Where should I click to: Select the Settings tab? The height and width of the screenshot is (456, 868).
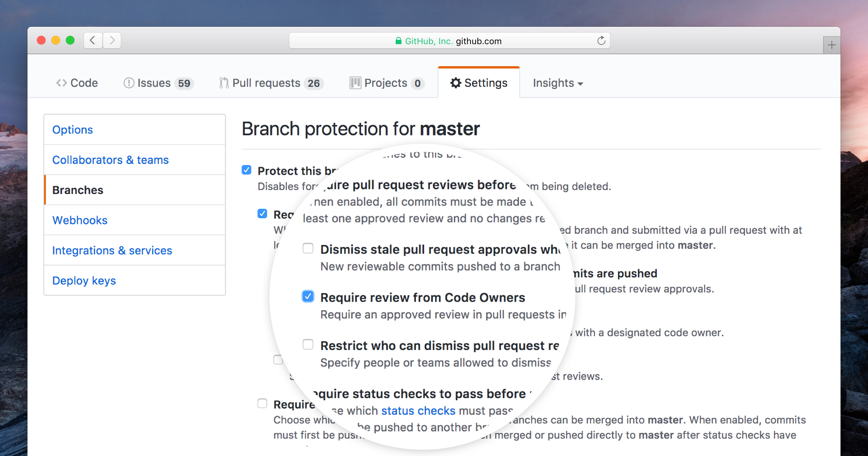pos(479,83)
